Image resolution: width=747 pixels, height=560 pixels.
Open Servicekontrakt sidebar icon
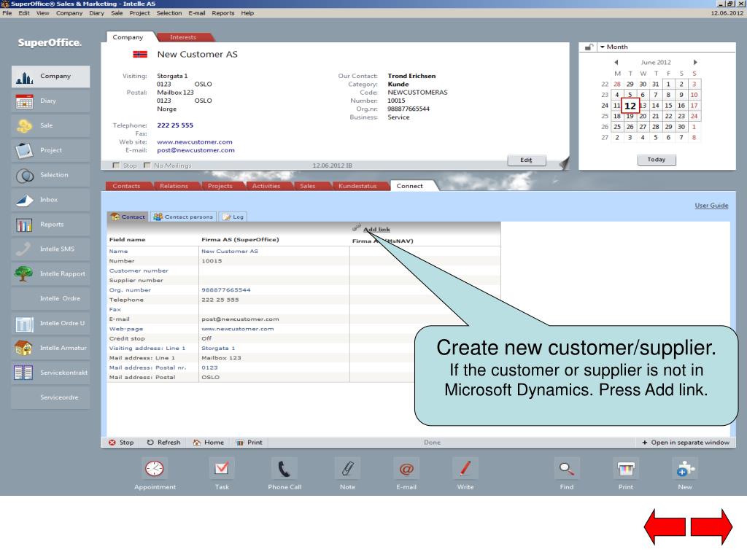click(x=24, y=373)
